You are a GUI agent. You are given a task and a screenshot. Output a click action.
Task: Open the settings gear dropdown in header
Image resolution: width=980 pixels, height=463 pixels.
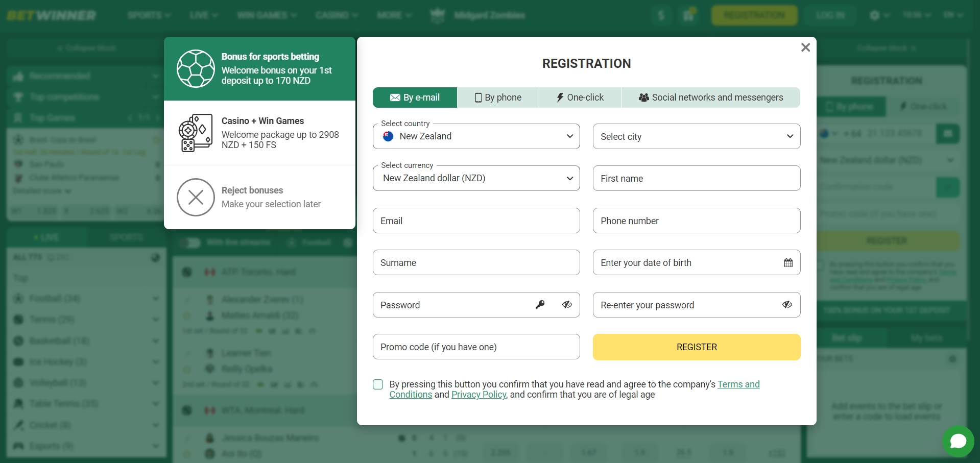(879, 15)
